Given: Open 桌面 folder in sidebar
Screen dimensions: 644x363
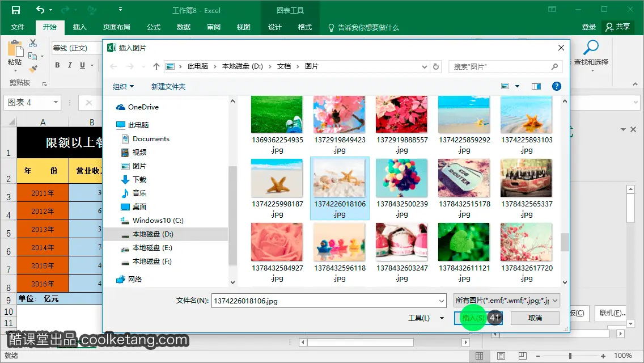Looking at the screenshot, I should [x=133, y=207].
